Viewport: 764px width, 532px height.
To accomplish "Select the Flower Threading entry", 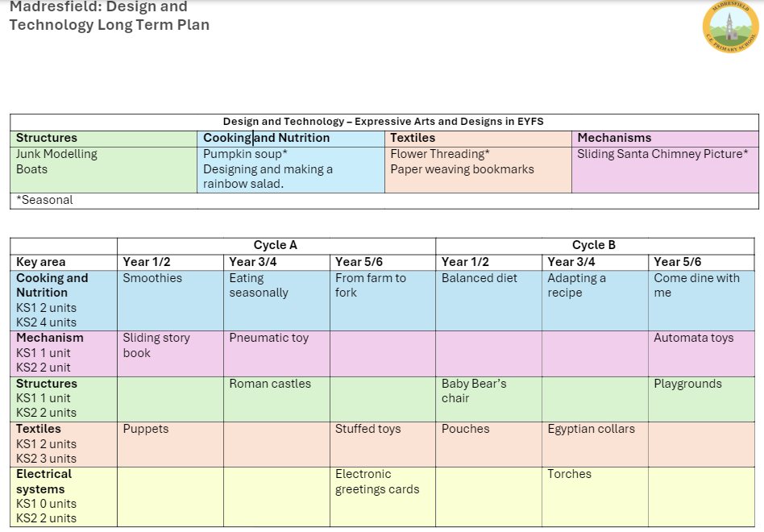I will click(x=440, y=154).
